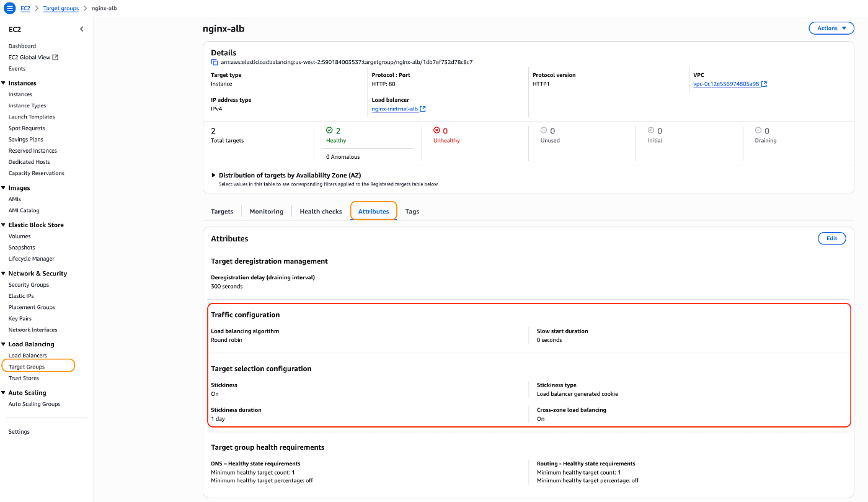
Task: Go to Target groups in breadcrumb
Action: [x=61, y=8]
